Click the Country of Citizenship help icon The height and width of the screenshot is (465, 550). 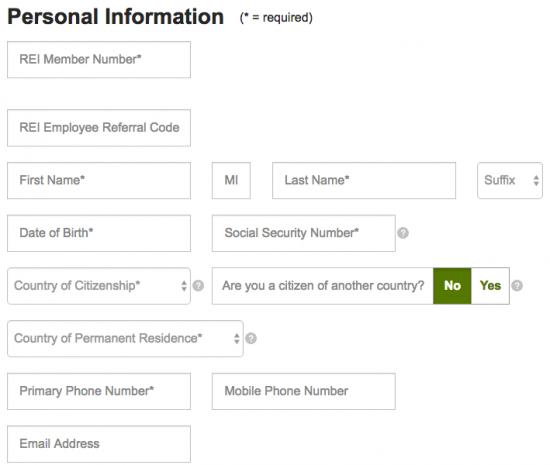[198, 286]
